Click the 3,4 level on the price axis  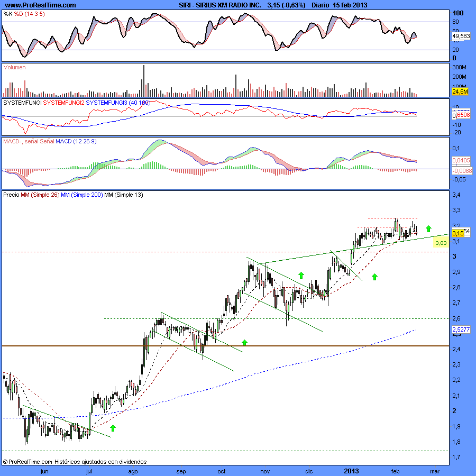point(456,195)
